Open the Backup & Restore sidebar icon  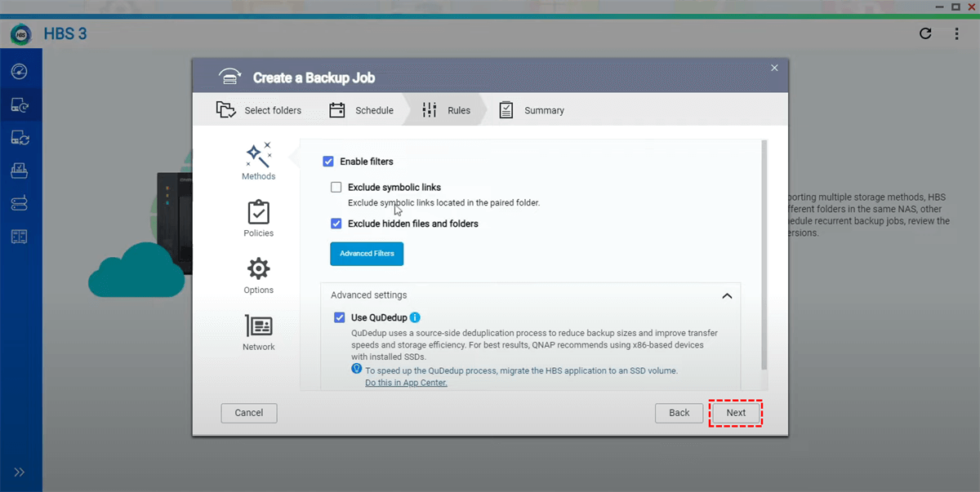[20, 105]
